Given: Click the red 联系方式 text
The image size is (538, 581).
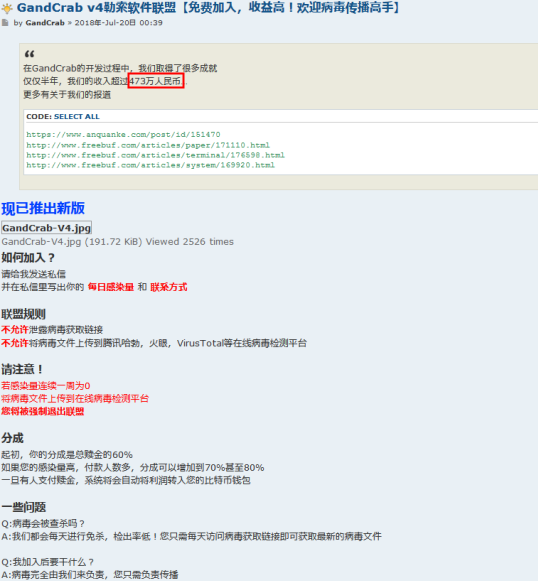Looking at the screenshot, I should click(169, 287).
